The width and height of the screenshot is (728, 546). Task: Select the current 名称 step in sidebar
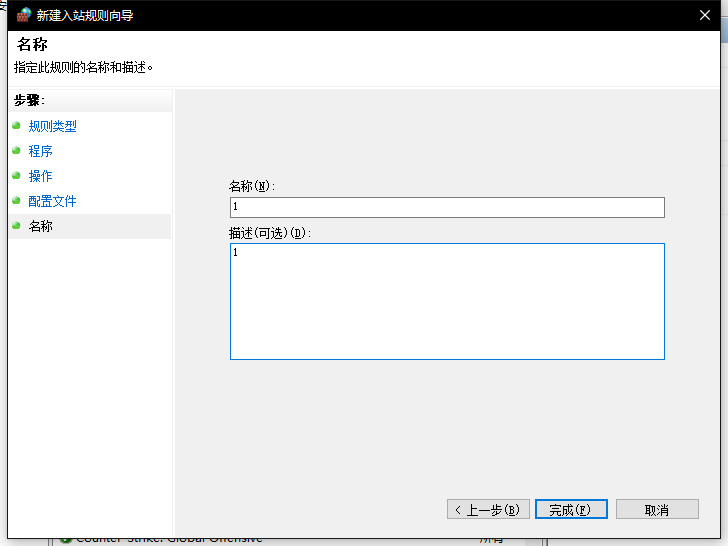click(40, 226)
